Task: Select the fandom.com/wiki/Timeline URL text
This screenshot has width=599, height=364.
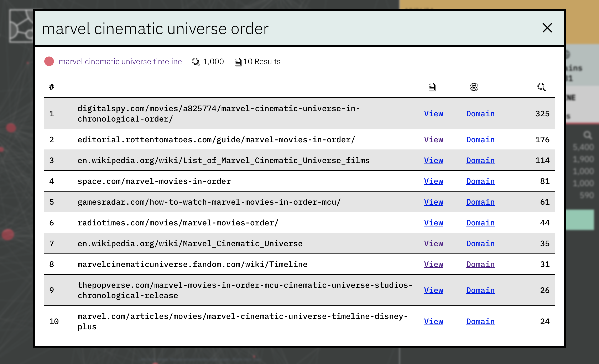Action: 192,264
